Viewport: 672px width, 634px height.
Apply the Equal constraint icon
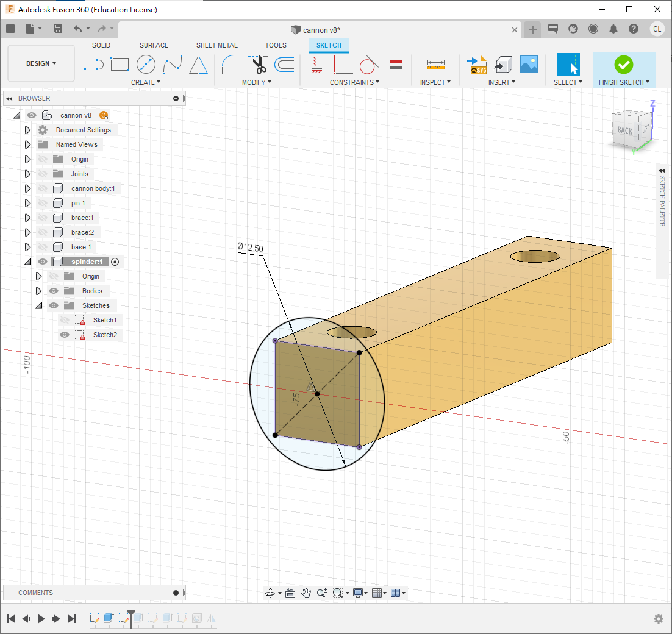396,64
